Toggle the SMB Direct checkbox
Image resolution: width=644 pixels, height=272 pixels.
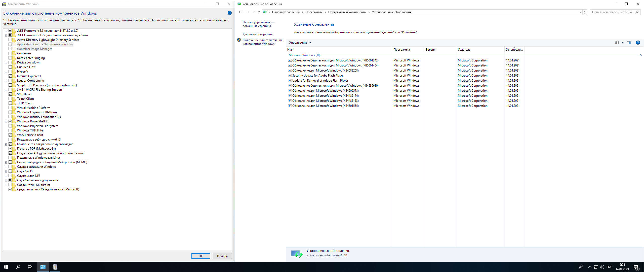pyautogui.click(x=10, y=94)
